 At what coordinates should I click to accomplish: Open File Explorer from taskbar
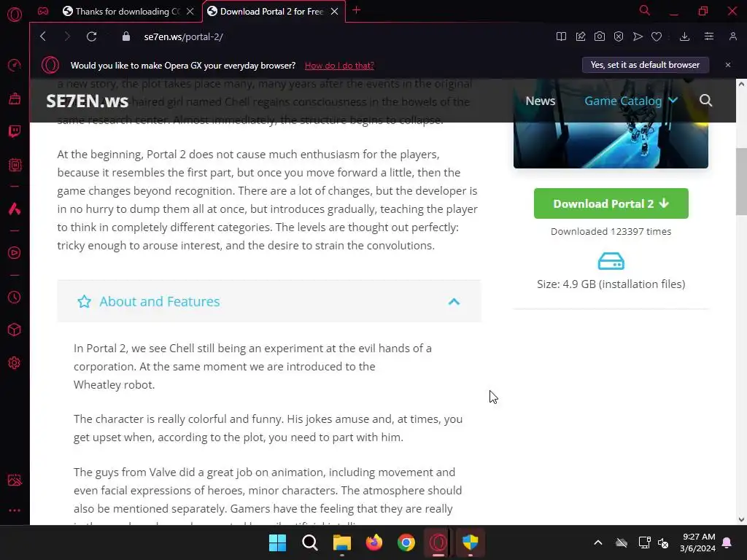341,542
